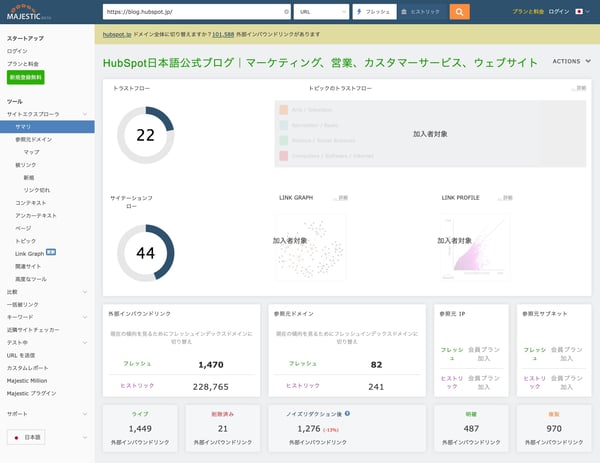
Task: Expand the キーワード menu section
Action: (x=85, y=317)
